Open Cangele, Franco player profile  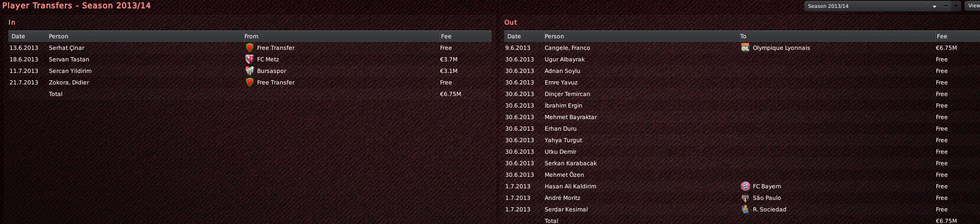click(567, 48)
